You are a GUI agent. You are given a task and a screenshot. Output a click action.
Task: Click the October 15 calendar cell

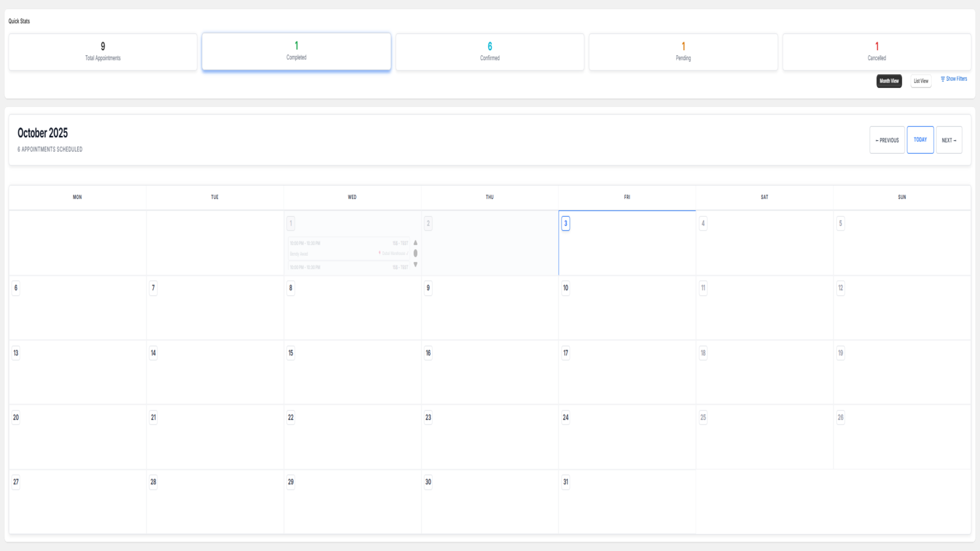[352, 372]
